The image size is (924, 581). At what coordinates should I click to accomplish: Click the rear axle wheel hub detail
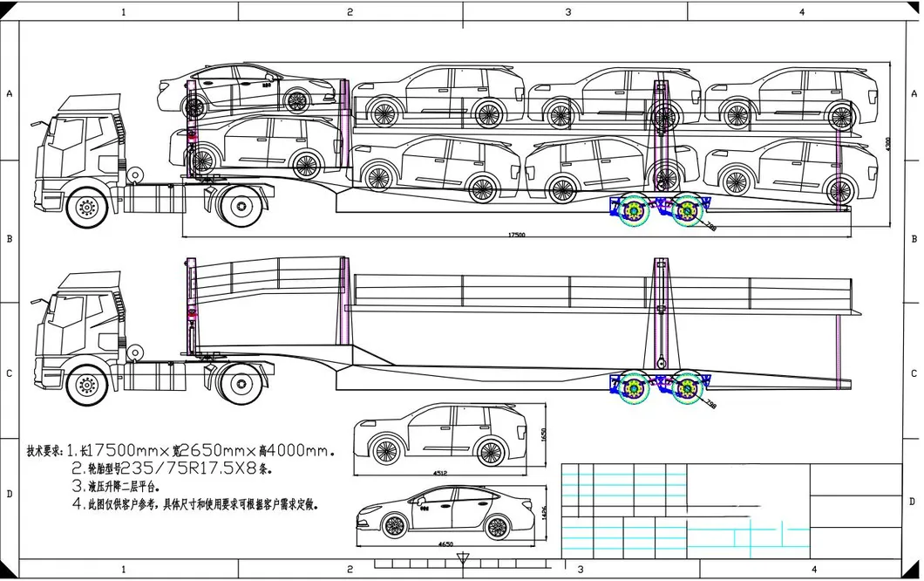click(632, 209)
